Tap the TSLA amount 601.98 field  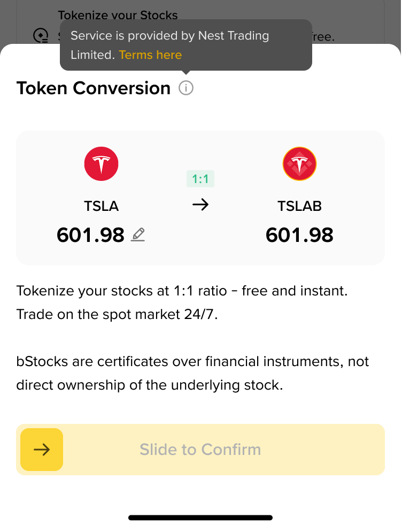click(90, 235)
